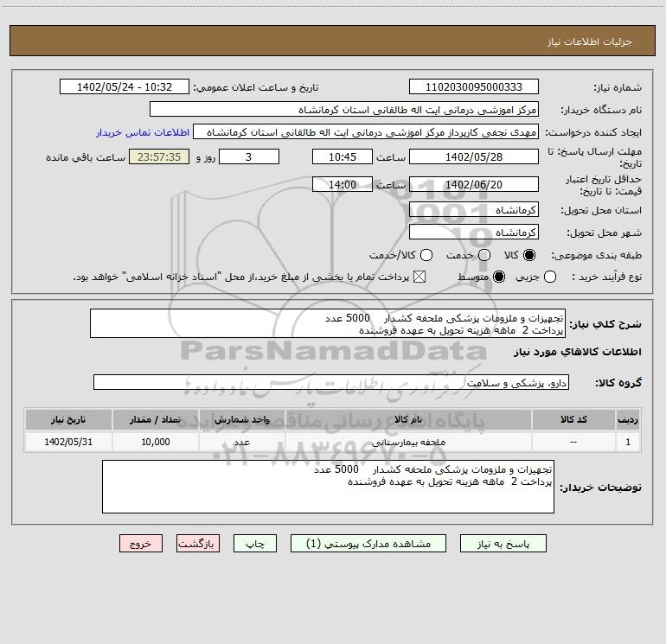Click the request creator field مهدی نجفی
The width and height of the screenshot is (666, 644).
366,132
